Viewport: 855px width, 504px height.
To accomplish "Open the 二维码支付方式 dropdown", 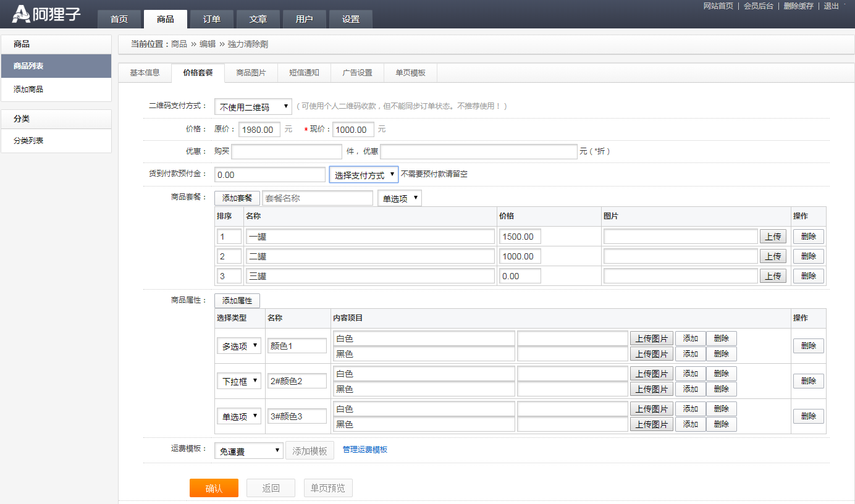I will pos(253,107).
